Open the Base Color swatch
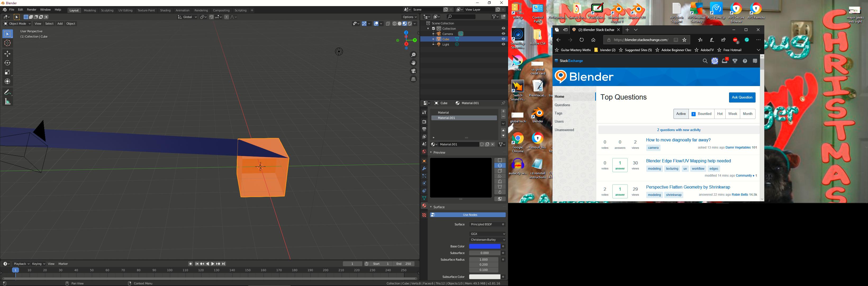The image size is (868, 286). (484, 247)
